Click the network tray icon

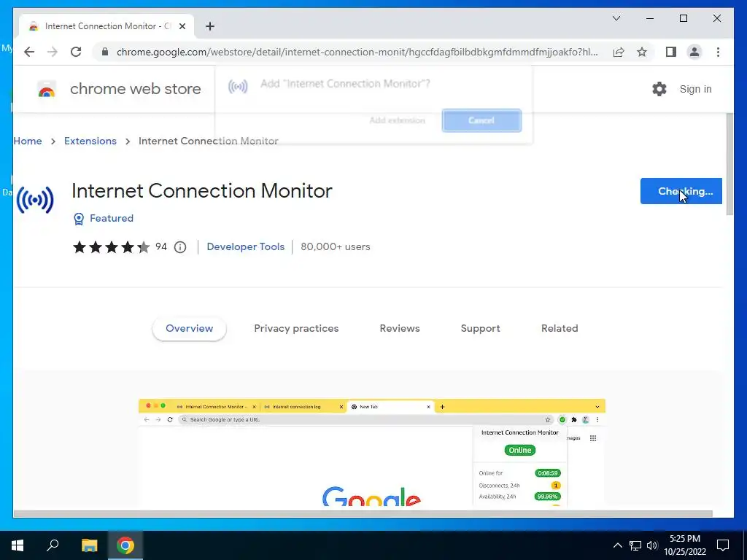(635, 545)
